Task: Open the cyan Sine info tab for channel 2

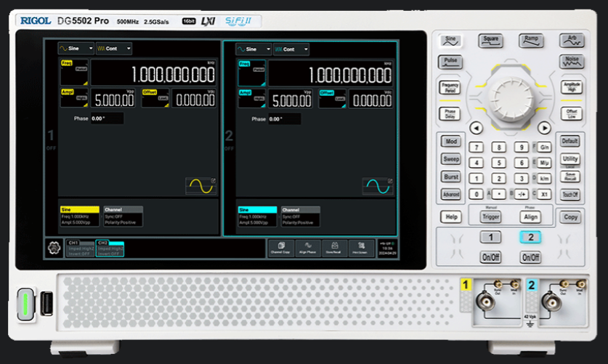Action: pos(257,217)
